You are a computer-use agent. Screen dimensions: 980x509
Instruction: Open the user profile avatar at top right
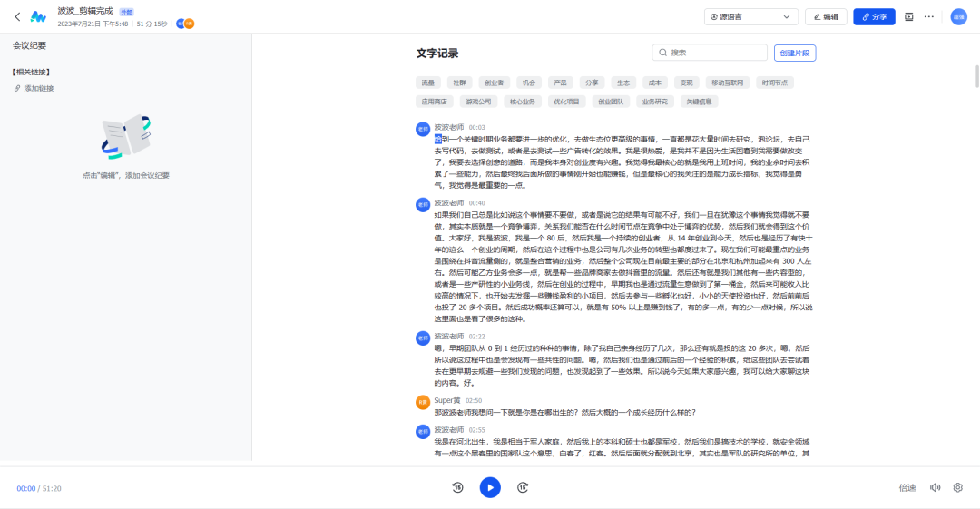pyautogui.click(x=959, y=17)
